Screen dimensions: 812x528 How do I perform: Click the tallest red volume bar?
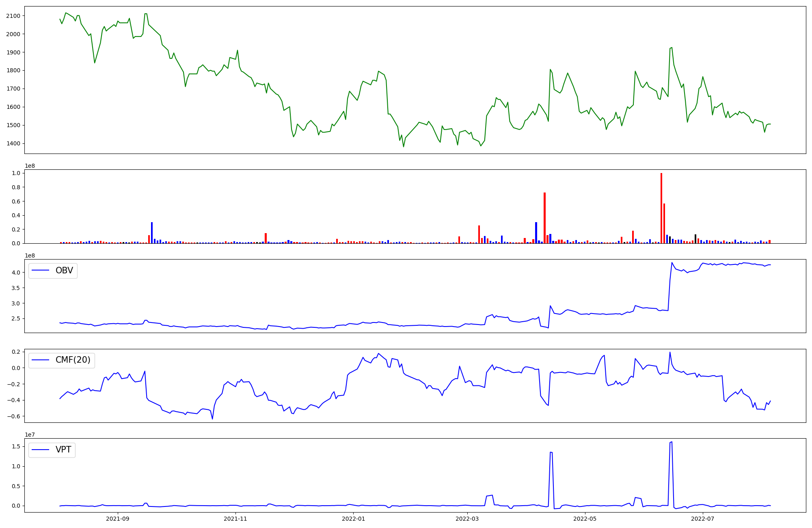point(661,208)
